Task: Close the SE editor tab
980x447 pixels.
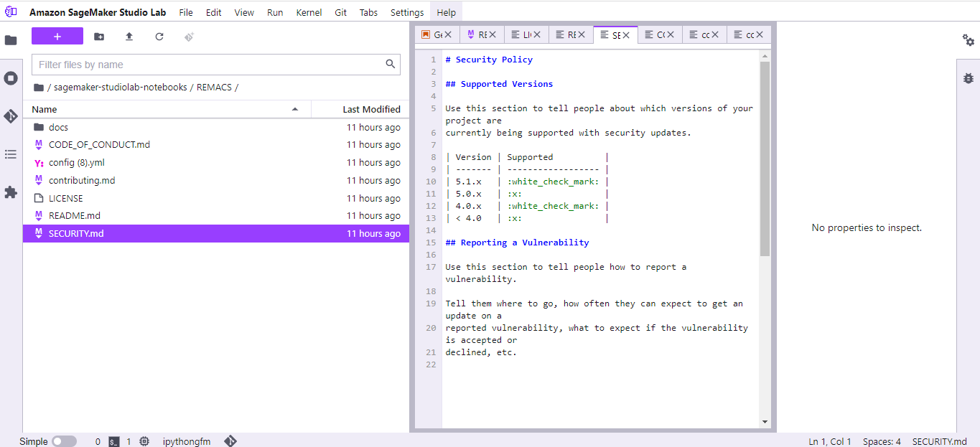Action: [625, 34]
